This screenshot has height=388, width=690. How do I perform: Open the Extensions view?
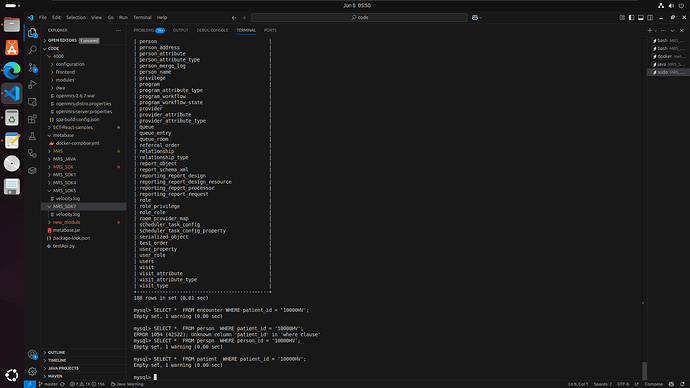tap(32, 119)
